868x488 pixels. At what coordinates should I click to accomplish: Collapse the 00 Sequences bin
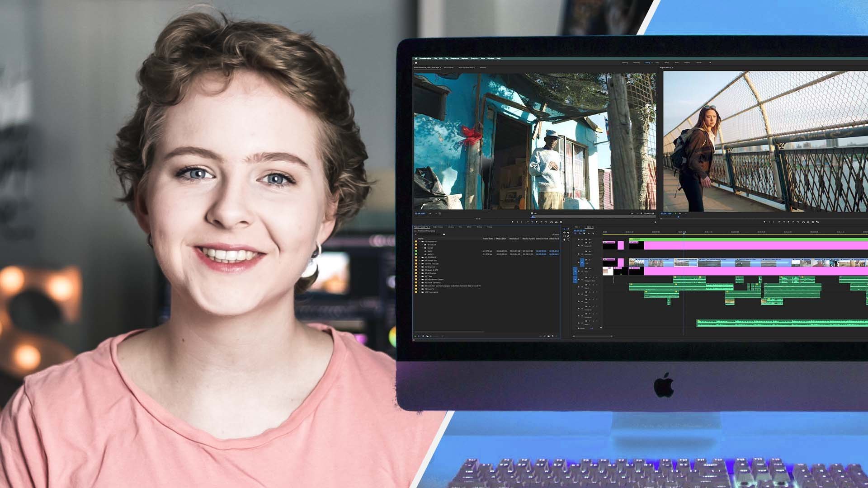(x=420, y=242)
